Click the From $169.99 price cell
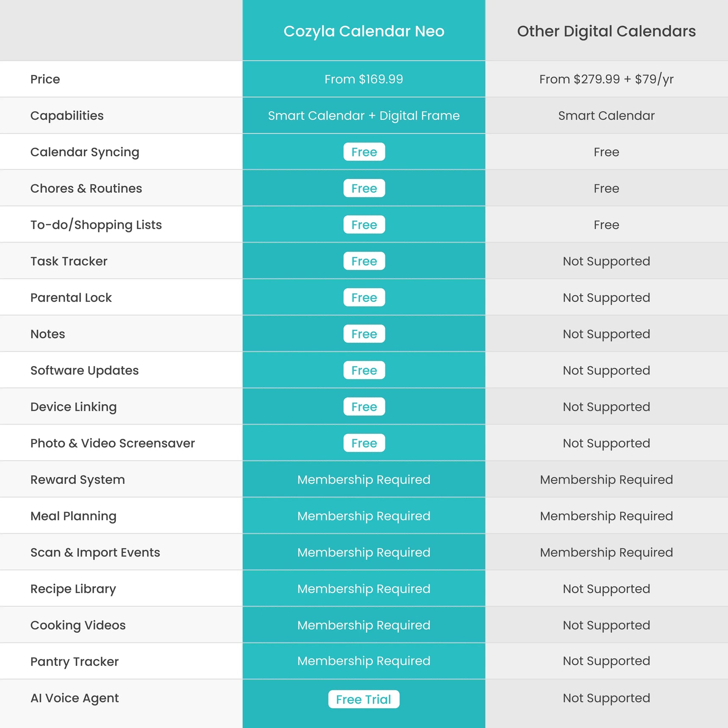728x728 pixels. coord(364,79)
